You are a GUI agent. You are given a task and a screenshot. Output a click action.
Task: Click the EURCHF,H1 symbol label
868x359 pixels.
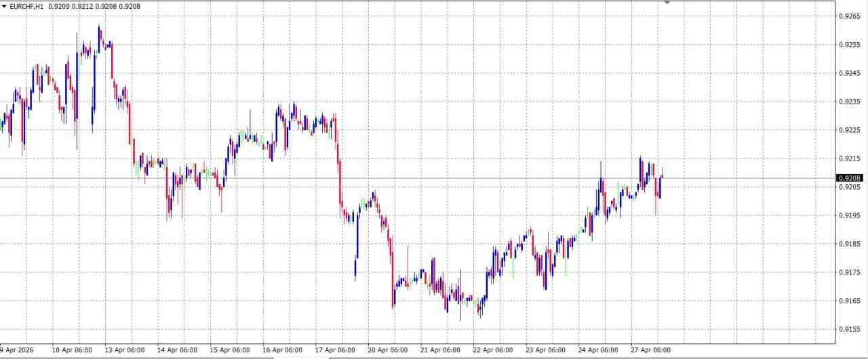[x=26, y=6]
